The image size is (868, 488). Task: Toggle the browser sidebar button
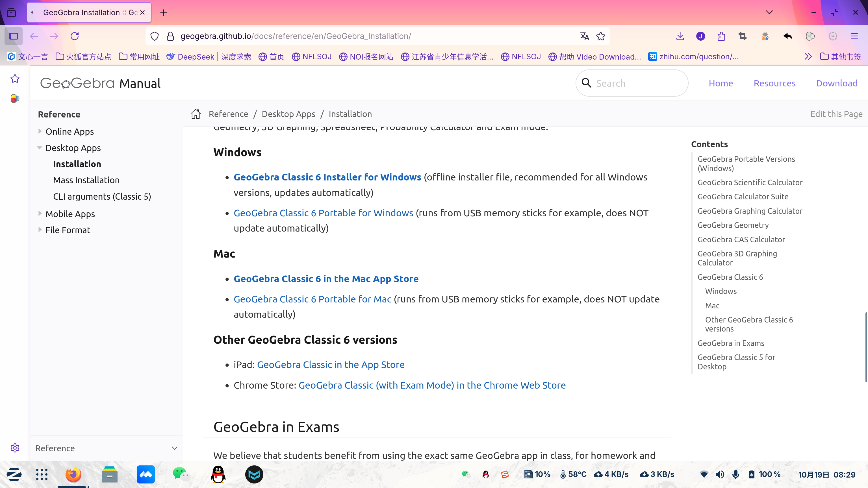14,36
